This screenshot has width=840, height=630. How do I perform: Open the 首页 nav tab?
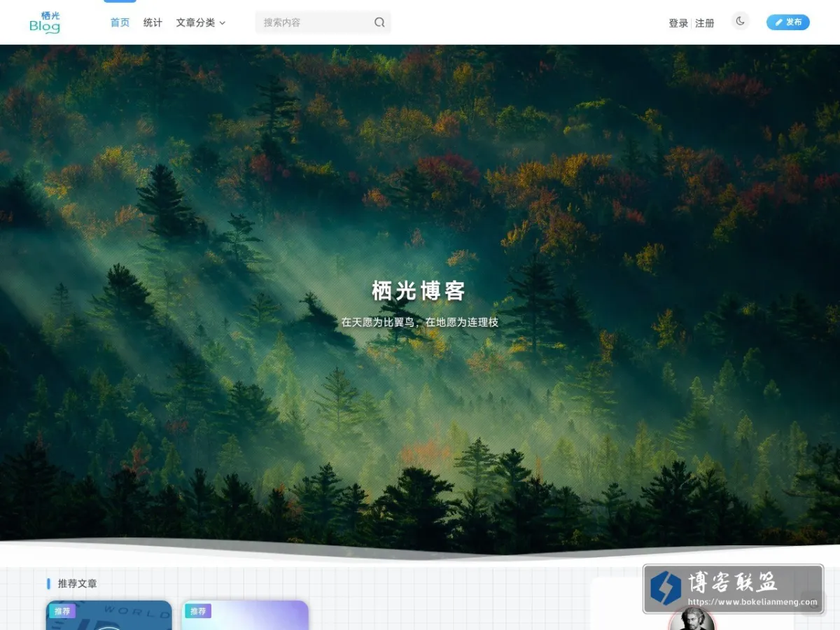120,22
